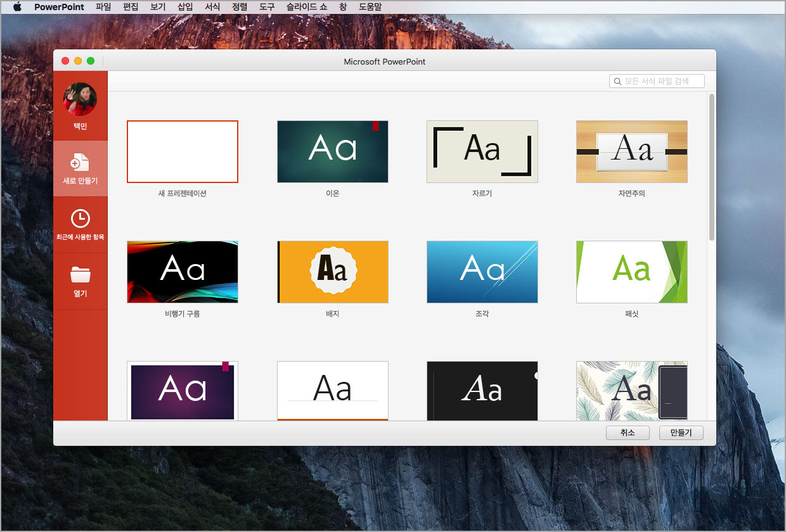The width and height of the screenshot is (786, 532).
Task: Open 최근에 사용한 항목 recent items
Action: (80, 225)
